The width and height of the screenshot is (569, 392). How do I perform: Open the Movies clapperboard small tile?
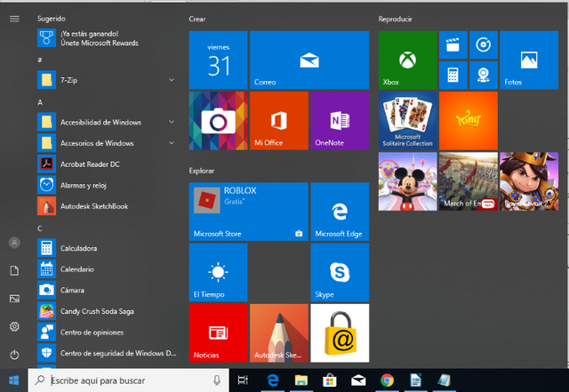[x=453, y=45]
